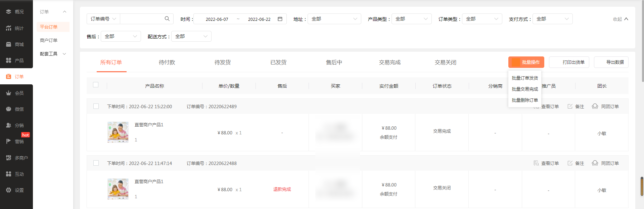Select 平台订单 in the submenu
The width and height of the screenshot is (644, 209).
click(x=53, y=27)
